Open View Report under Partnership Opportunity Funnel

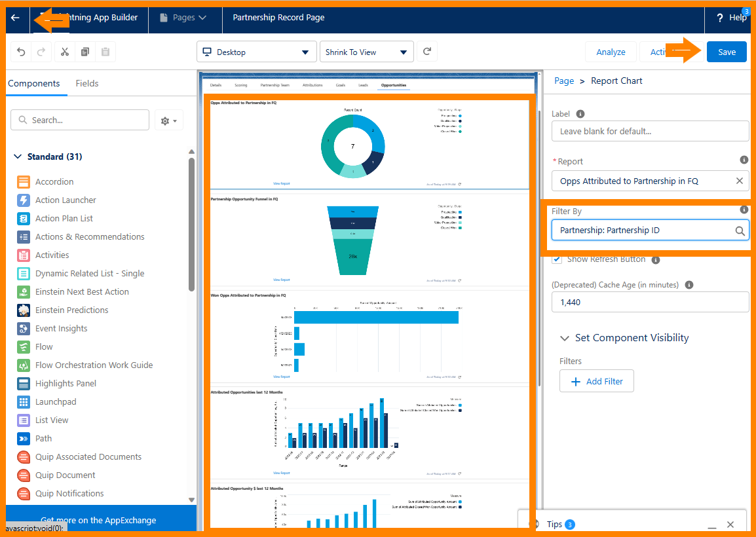(x=282, y=280)
